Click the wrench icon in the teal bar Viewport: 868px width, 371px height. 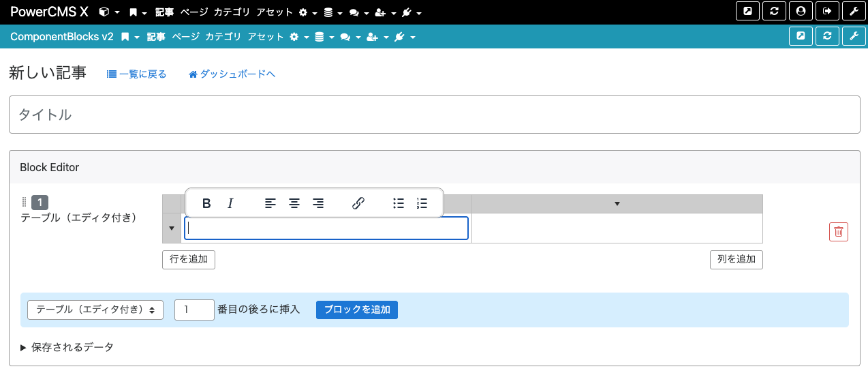pyautogui.click(x=854, y=36)
